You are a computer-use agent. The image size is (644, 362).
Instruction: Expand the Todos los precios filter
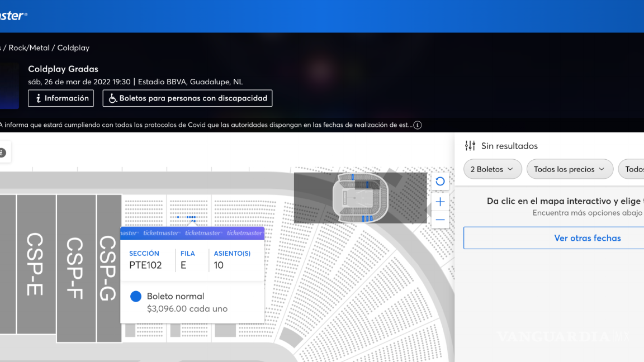(570, 169)
